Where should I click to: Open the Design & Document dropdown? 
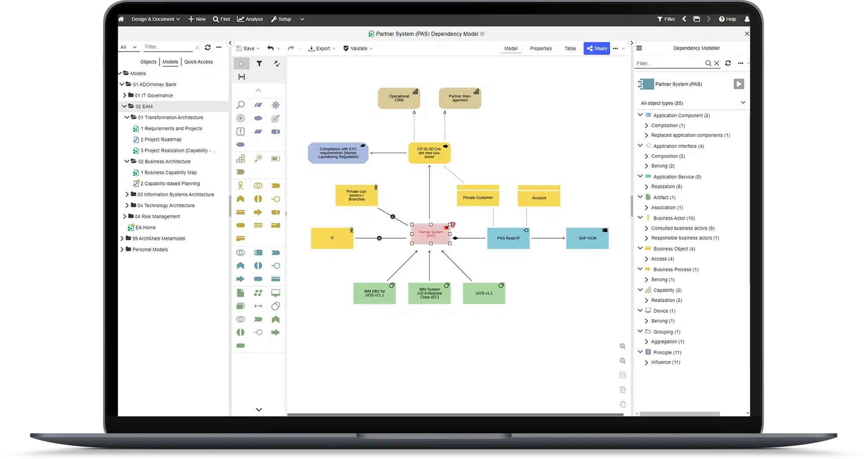[x=156, y=19]
